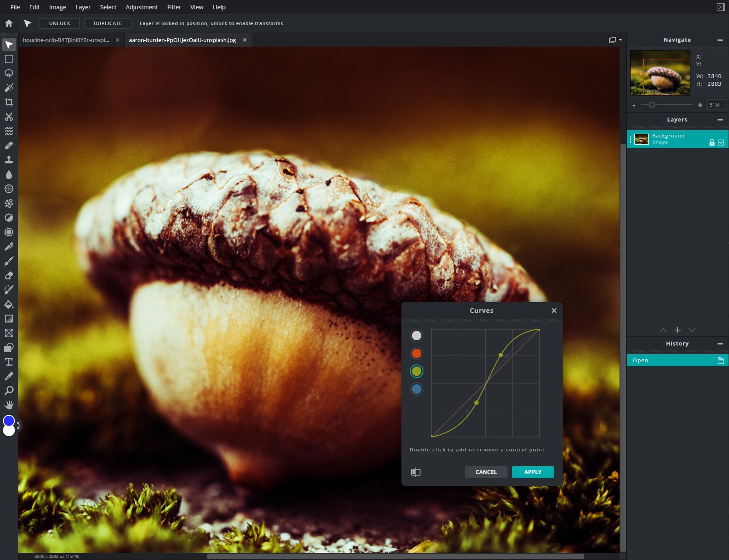Select the Zoom (magnifier) tool

[8, 390]
